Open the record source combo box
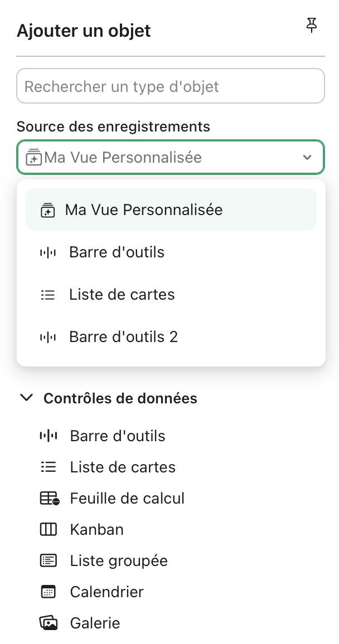The height and width of the screenshot is (644, 339). [170, 157]
